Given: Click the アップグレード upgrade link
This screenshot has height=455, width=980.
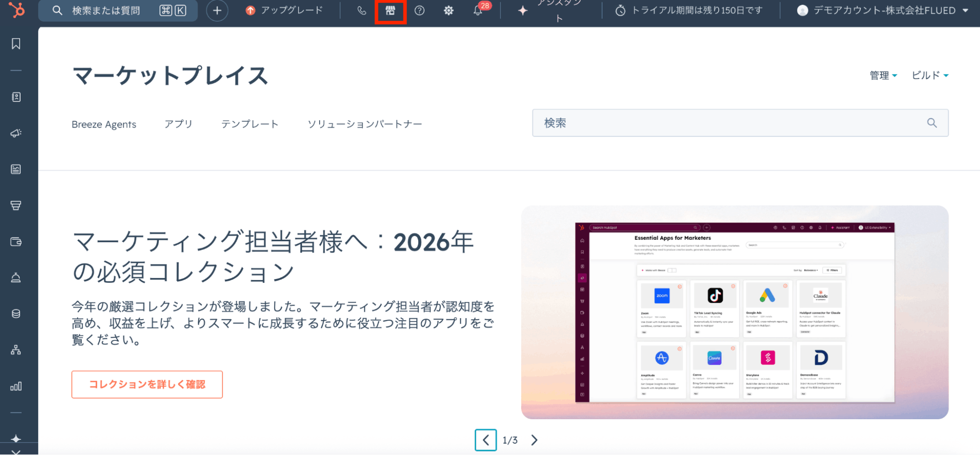Looking at the screenshot, I should coord(284,10).
